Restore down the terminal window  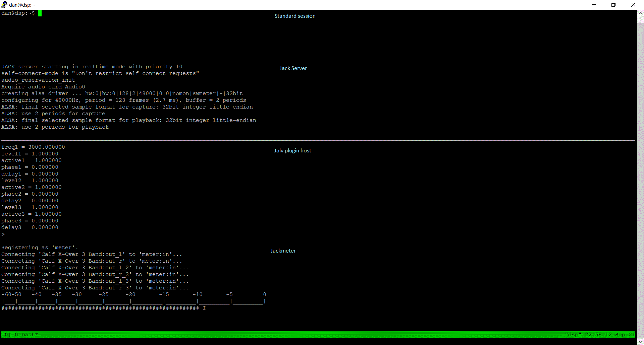pyautogui.click(x=613, y=5)
